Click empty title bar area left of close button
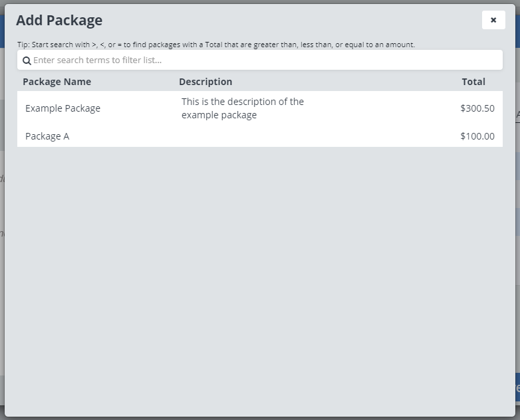 (299, 21)
